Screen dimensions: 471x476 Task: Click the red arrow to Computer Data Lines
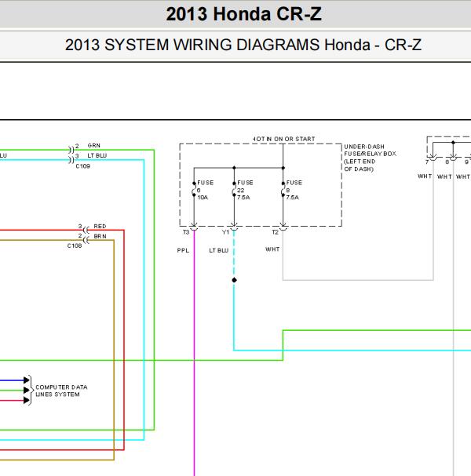coord(27,401)
